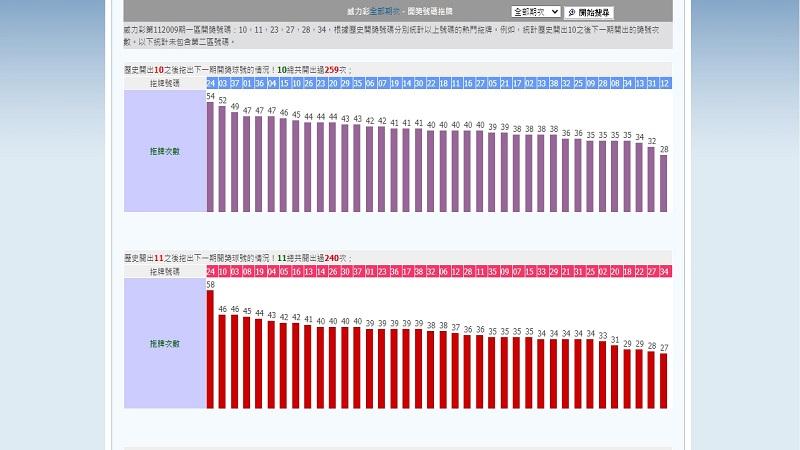Click the 拖牌次數 cell of the purple chart
Image resolution: width=800 pixels, height=450 pixels.
click(x=164, y=151)
